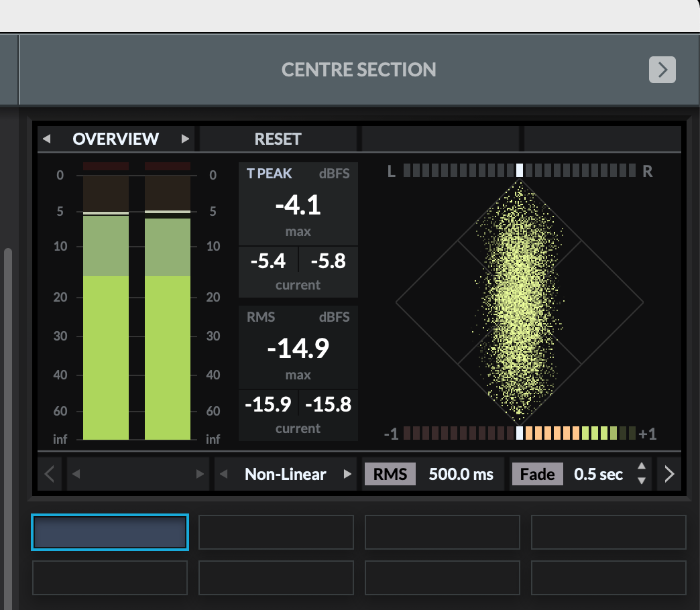Screen dimensions: 700x610
Task: Click the RMS current value -15.8
Action: (328, 405)
